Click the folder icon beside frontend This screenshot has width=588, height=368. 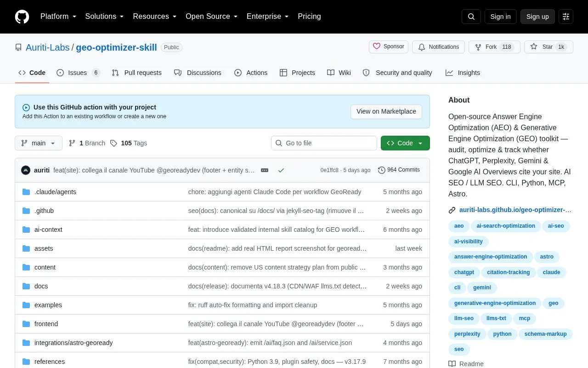[26, 324]
